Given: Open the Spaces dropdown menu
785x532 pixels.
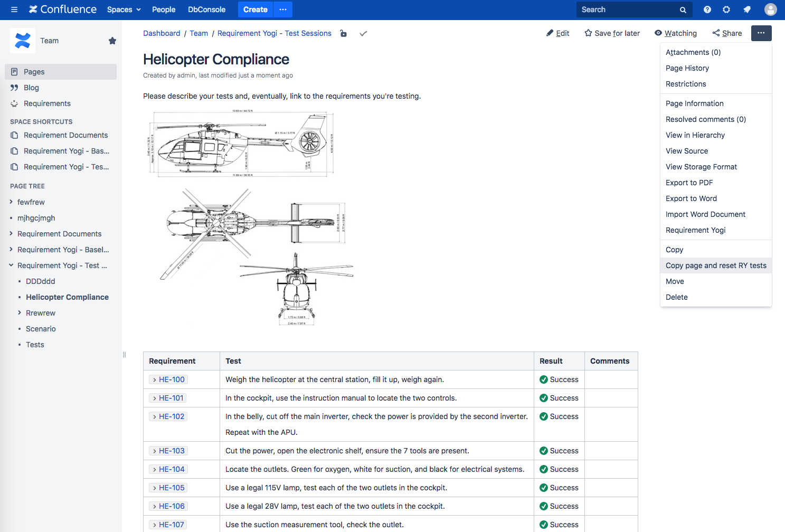Looking at the screenshot, I should 124,9.
